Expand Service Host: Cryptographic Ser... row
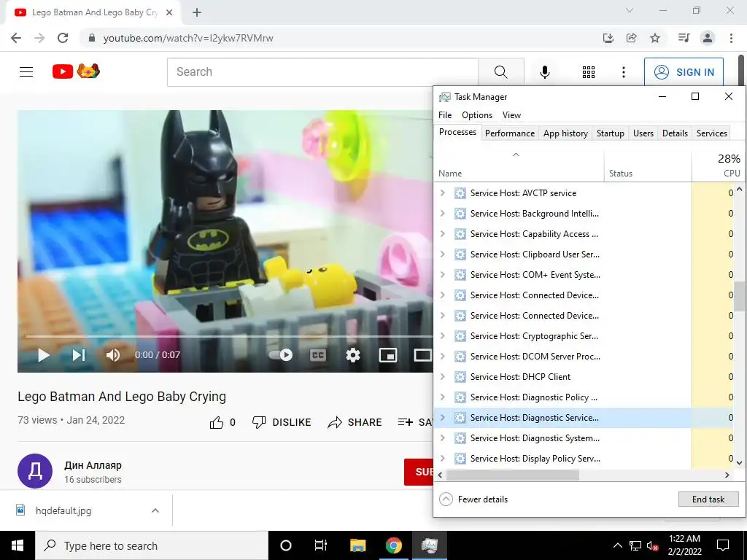747x560 pixels. [x=443, y=336]
